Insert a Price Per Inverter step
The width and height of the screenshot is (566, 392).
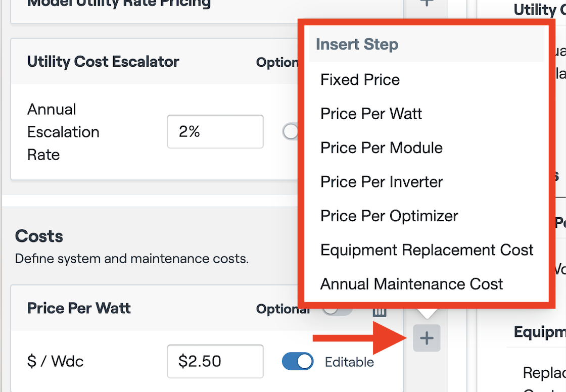(382, 182)
